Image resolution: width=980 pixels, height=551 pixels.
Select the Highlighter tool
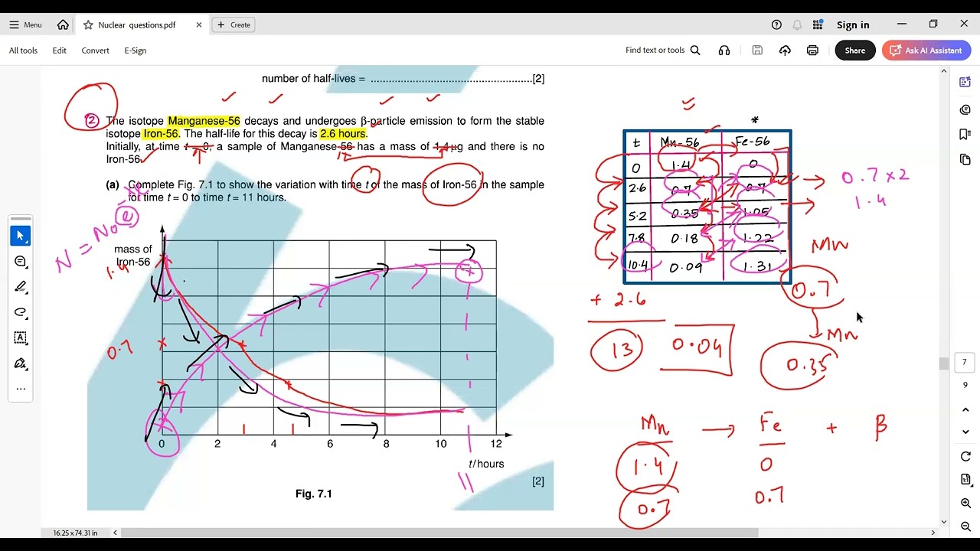(21, 287)
